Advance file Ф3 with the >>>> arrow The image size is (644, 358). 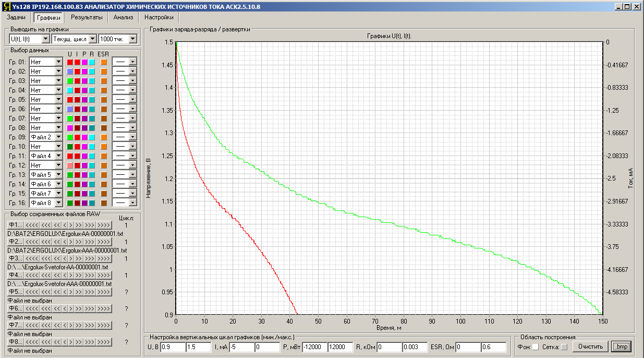[104, 258]
